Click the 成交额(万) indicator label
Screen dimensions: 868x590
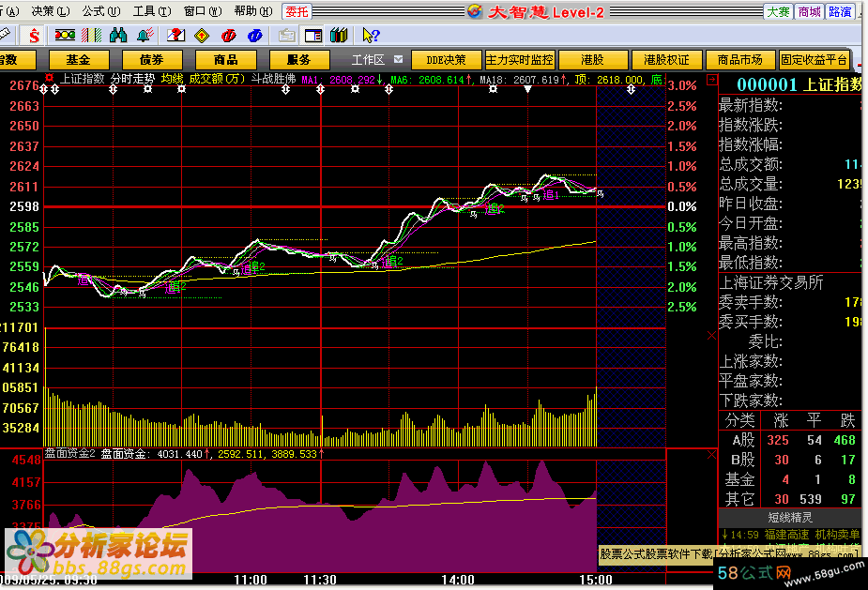pos(217,79)
